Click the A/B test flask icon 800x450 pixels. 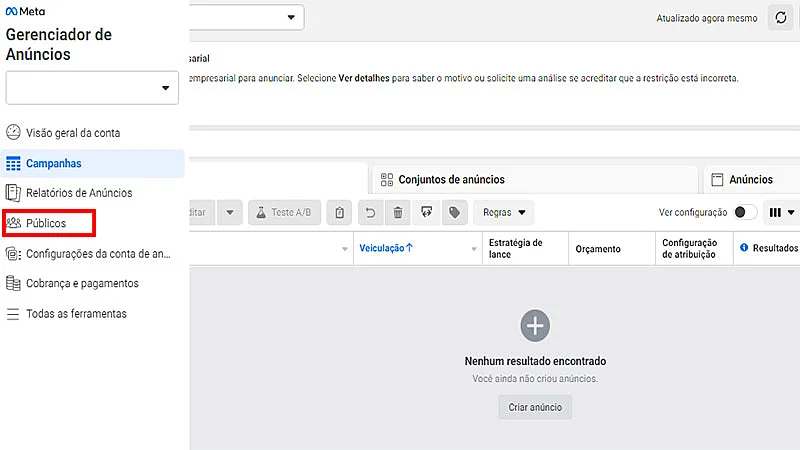tap(261, 212)
